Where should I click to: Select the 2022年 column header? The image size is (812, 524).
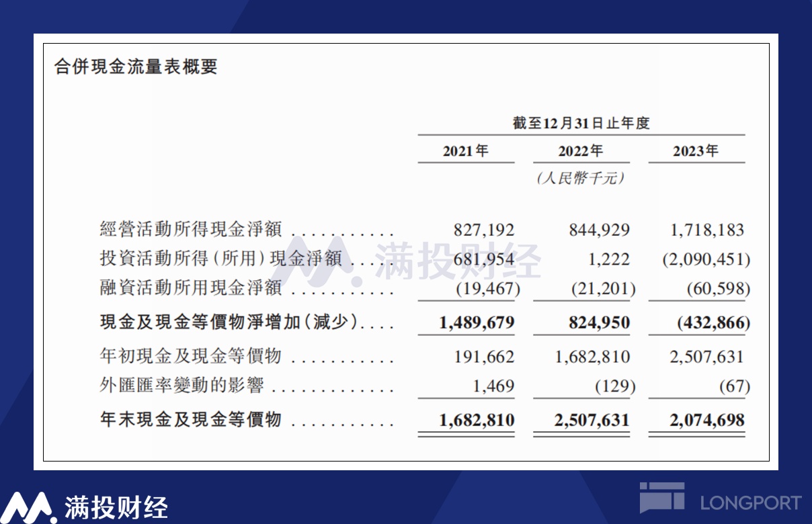click(581, 151)
